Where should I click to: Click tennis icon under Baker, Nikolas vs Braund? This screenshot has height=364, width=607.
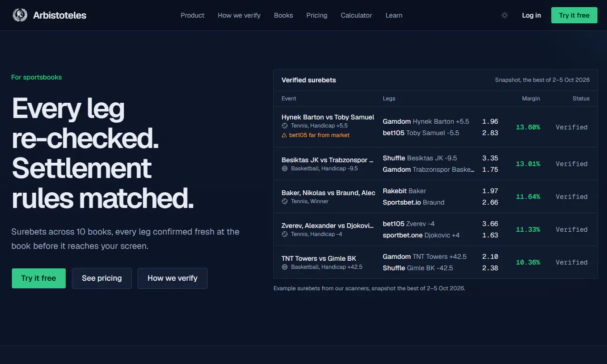tap(285, 201)
